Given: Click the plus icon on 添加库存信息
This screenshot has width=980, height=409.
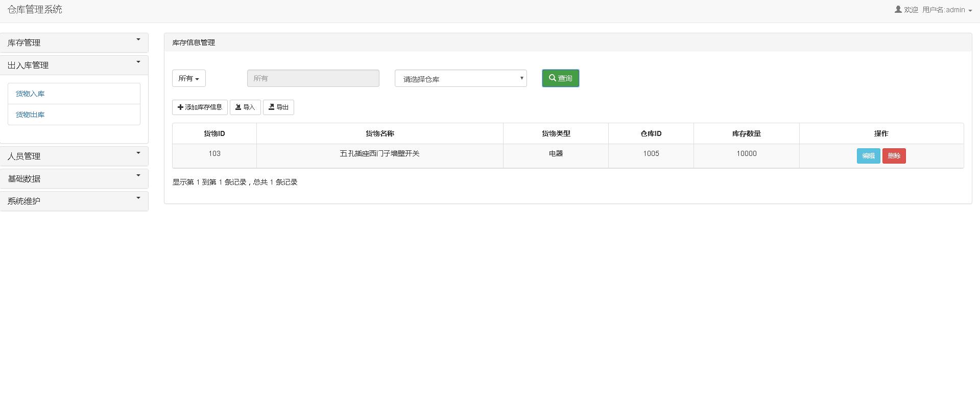Looking at the screenshot, I should (180, 107).
